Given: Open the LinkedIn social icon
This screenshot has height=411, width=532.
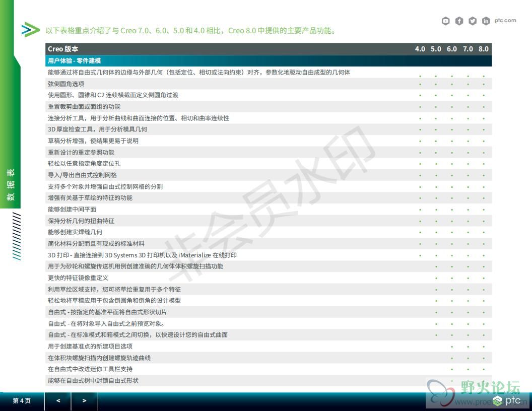Looking at the screenshot, I should point(486,21).
